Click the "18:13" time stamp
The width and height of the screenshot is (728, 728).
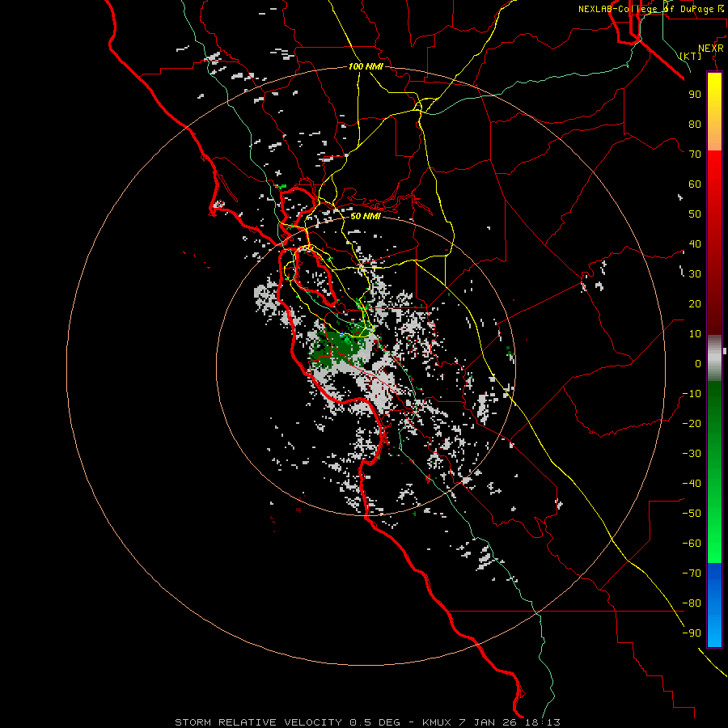(544, 722)
